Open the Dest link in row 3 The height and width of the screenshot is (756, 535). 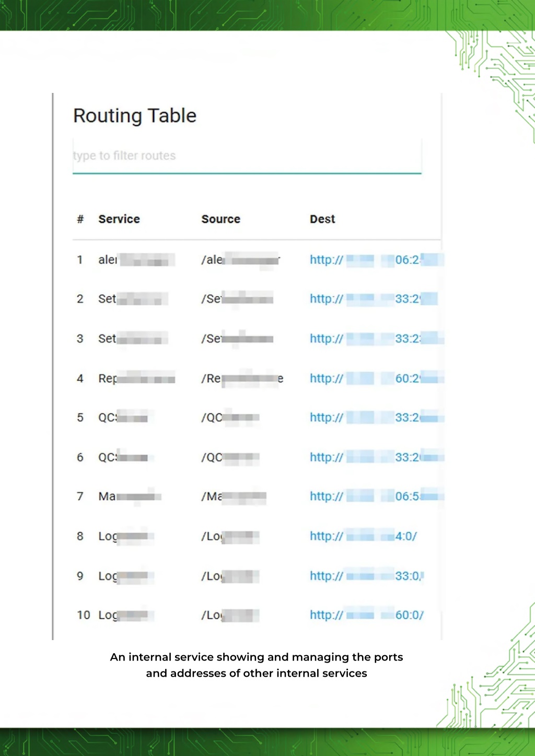tap(376, 338)
